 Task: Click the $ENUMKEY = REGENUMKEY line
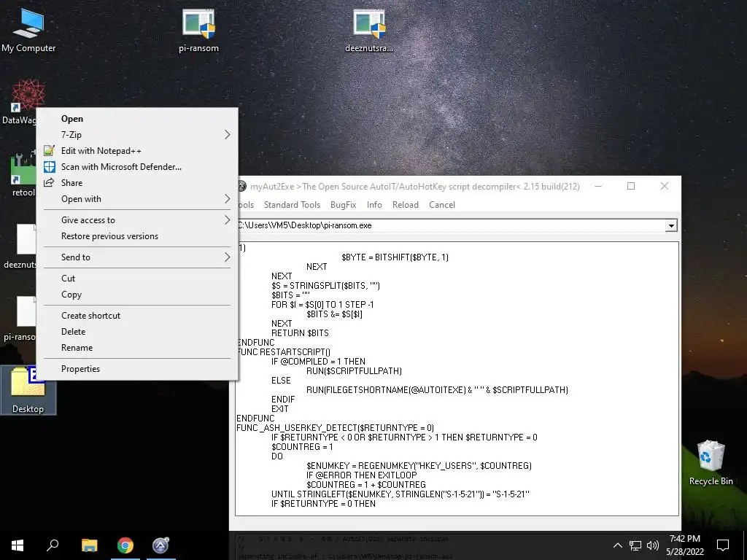(x=419, y=466)
